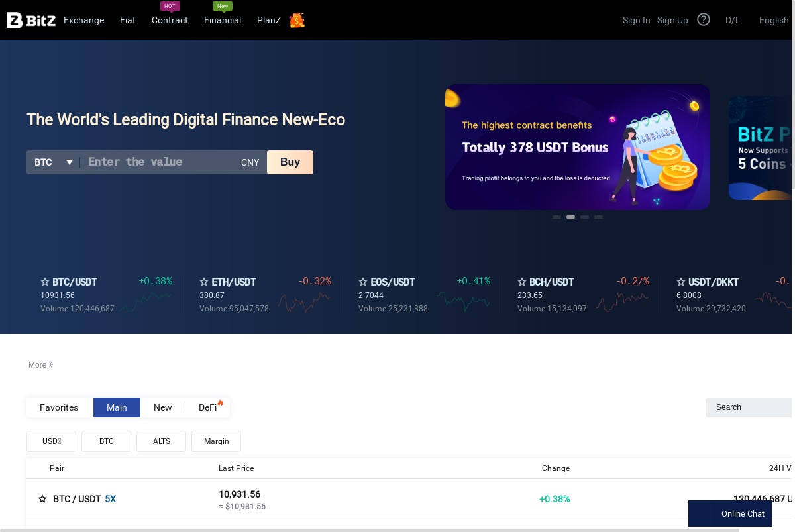
Task: Click the 10,931.56 last price cell
Action: 239,494
